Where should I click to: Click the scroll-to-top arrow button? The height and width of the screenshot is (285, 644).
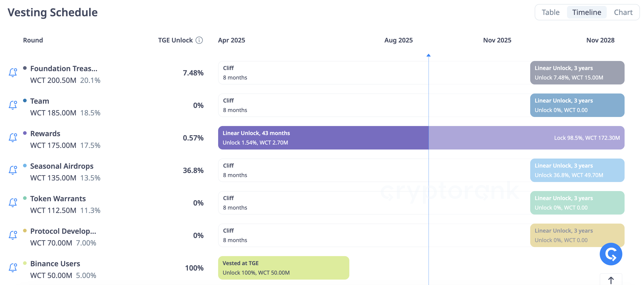click(x=611, y=280)
